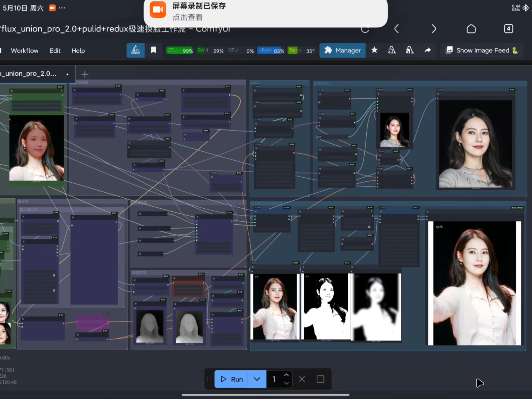
Task: Select the black and white mask preview
Action: pos(326,306)
